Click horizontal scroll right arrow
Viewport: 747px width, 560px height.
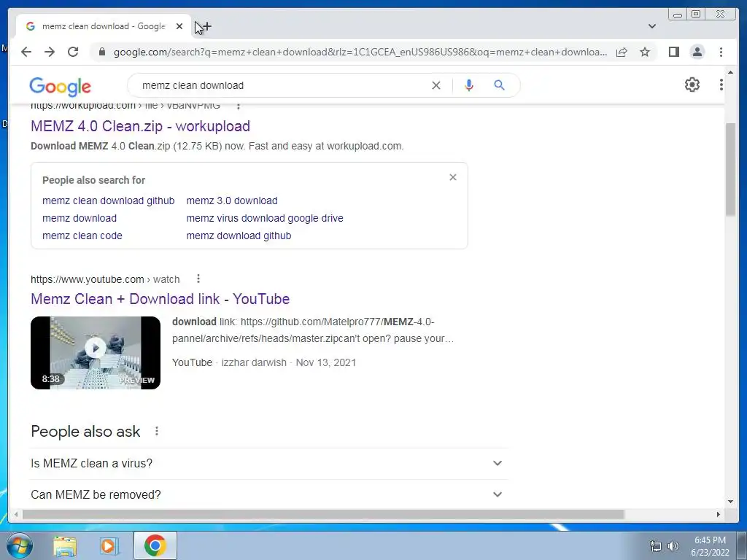pyautogui.click(x=719, y=514)
